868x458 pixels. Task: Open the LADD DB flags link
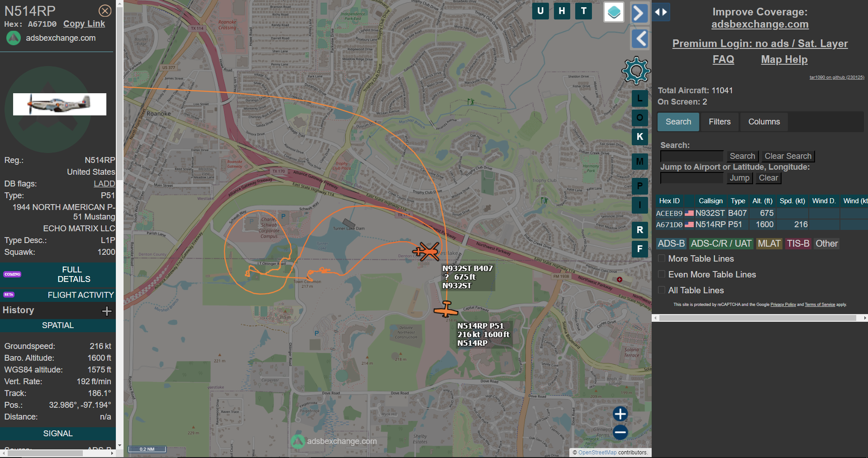click(105, 184)
